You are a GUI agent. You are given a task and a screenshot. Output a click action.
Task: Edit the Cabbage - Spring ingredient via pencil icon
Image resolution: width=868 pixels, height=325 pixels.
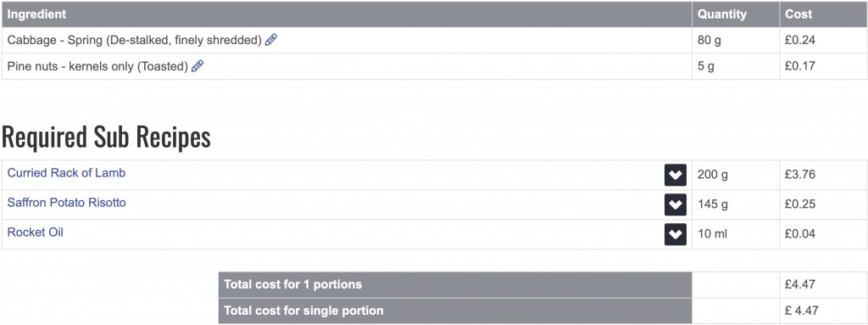click(x=270, y=40)
